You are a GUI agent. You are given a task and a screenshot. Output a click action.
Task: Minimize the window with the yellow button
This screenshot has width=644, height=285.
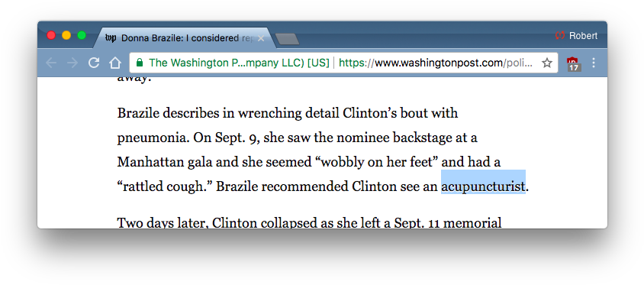click(66, 35)
